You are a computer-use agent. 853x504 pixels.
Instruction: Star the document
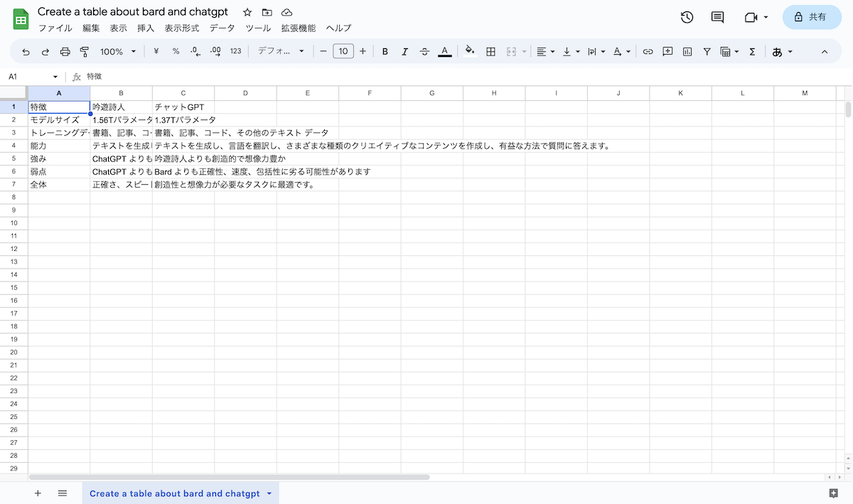coord(247,12)
